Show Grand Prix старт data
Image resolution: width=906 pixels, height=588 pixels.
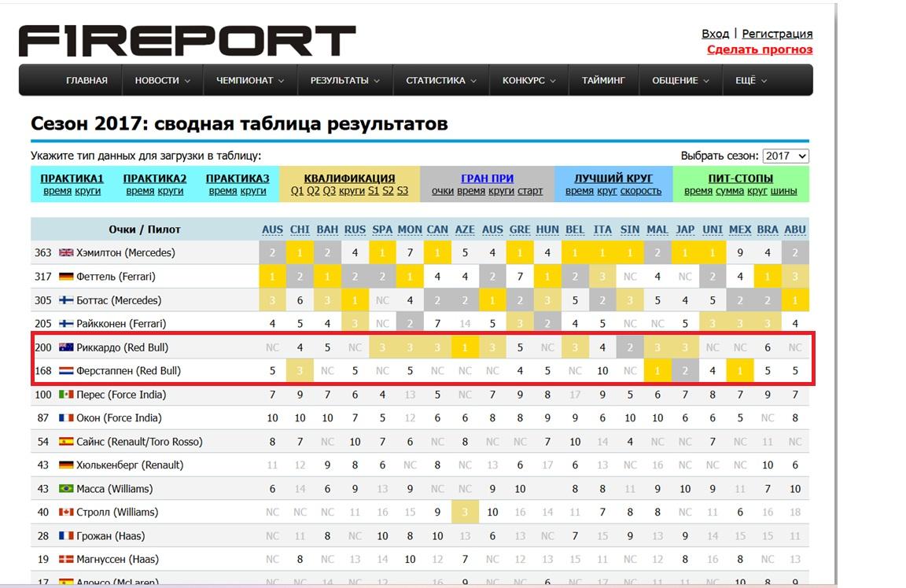(530, 191)
